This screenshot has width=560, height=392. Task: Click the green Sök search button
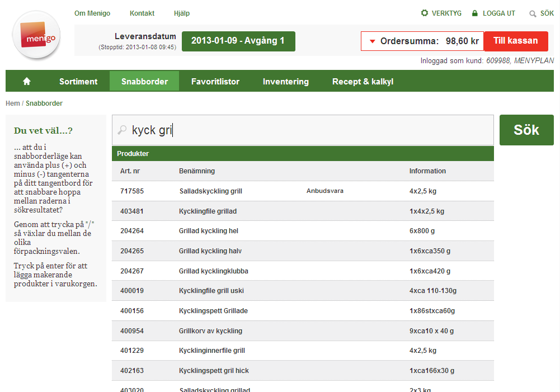tap(526, 130)
